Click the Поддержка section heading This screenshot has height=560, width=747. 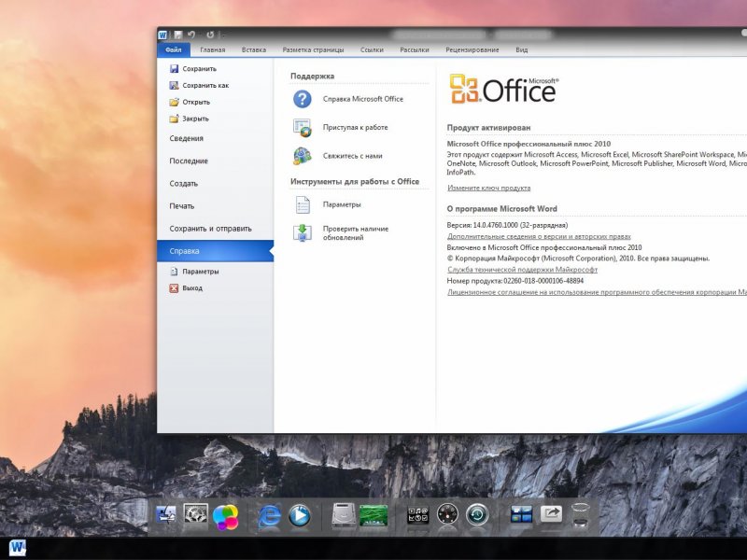point(312,77)
